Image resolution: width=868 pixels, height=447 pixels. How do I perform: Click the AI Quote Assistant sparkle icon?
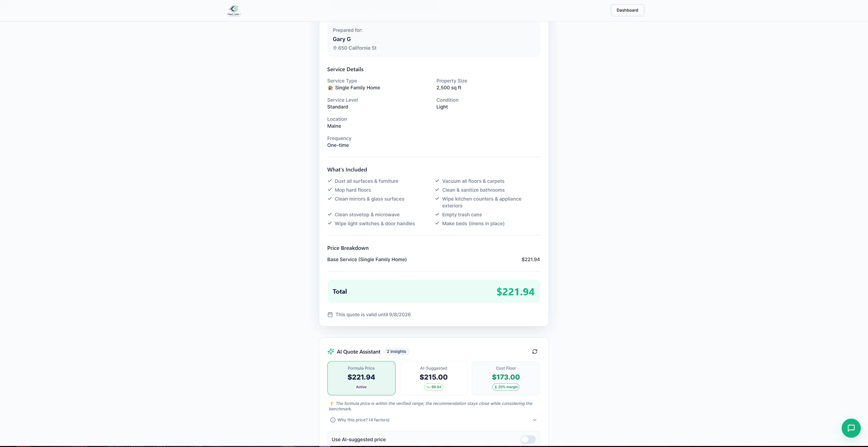331,352
